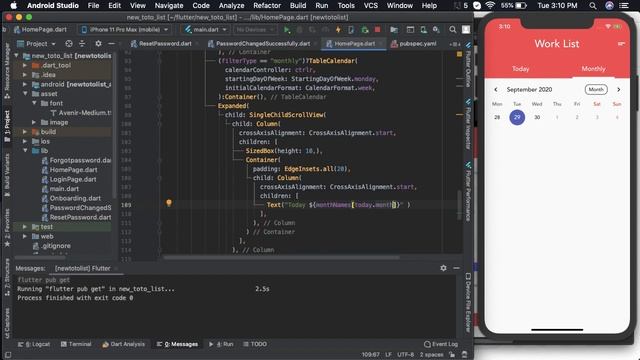Screen dimensions: 640x360
Task: Open main.dart in project tree
Action: coord(64,189)
